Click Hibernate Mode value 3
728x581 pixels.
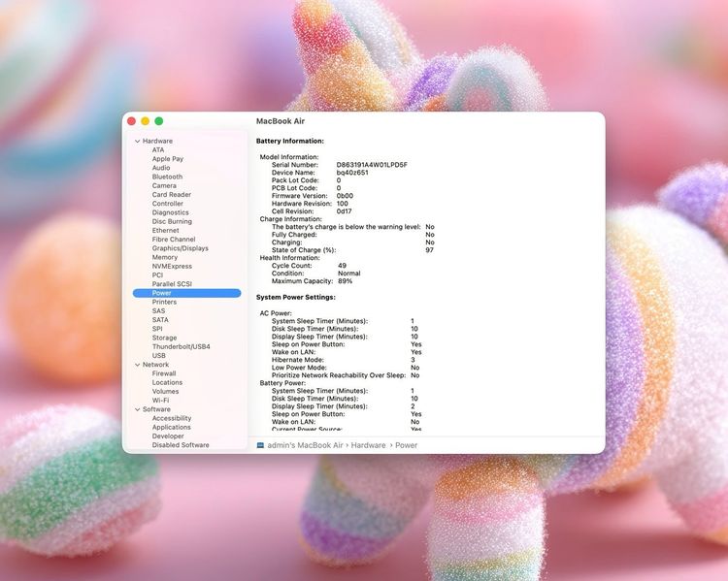point(413,360)
